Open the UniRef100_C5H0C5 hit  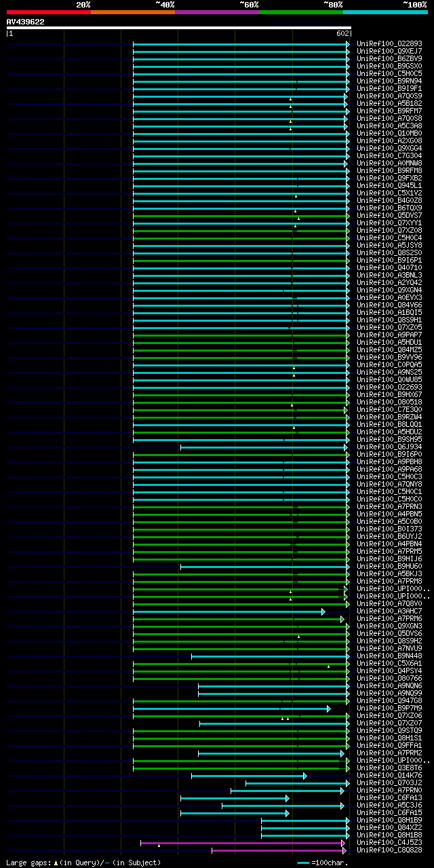[x=389, y=73]
